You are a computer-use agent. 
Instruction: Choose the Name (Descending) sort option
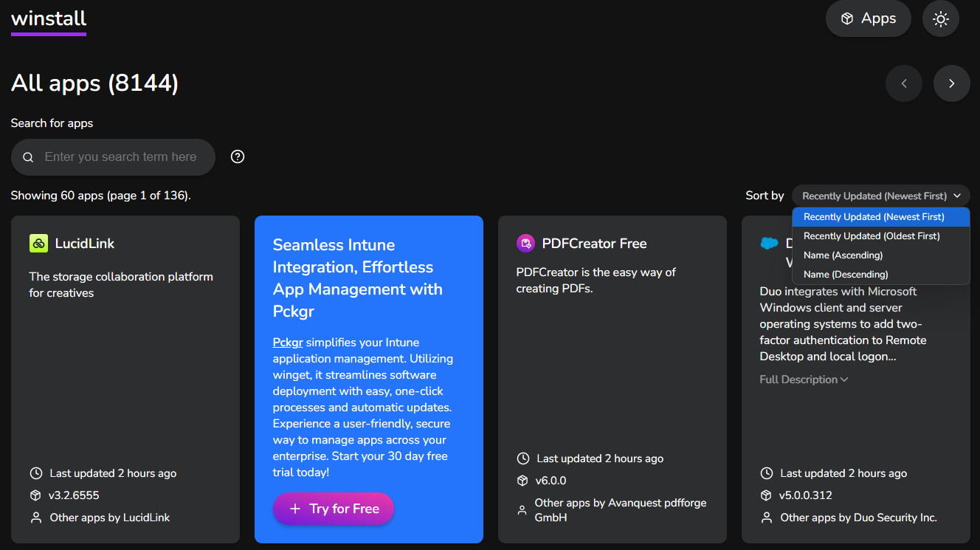point(881,275)
